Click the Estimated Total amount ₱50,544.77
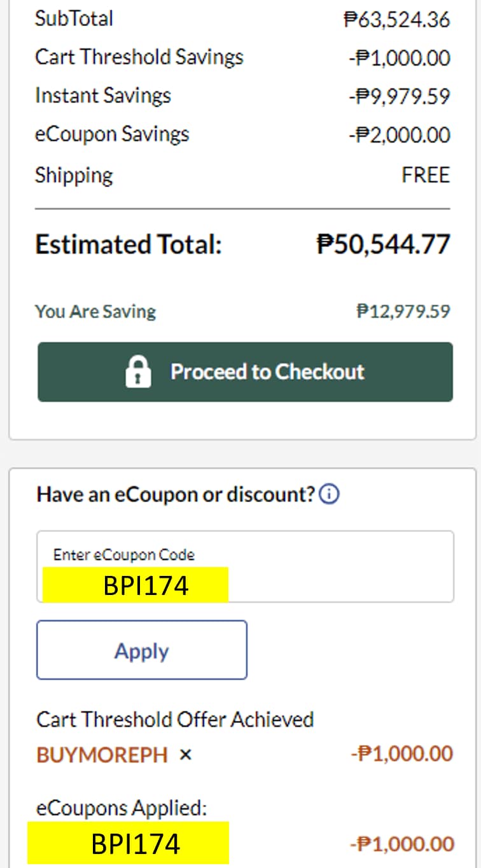 [x=383, y=244]
